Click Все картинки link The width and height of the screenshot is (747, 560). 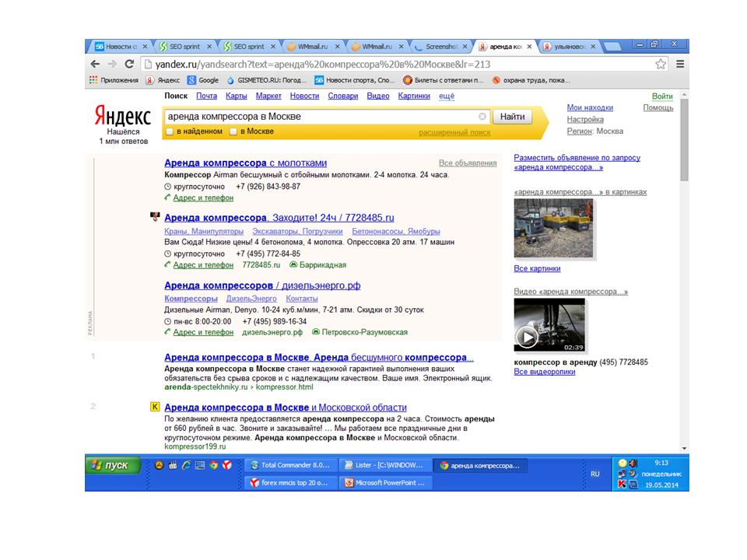537,268
